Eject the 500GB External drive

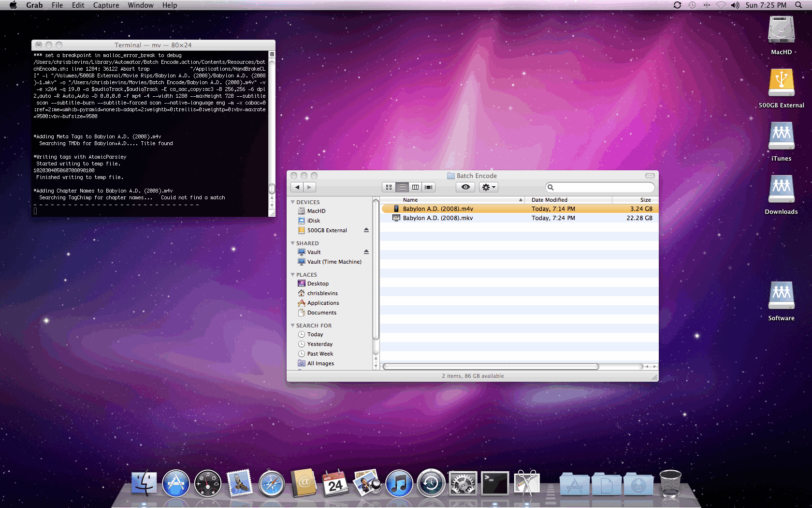pyautogui.click(x=366, y=230)
